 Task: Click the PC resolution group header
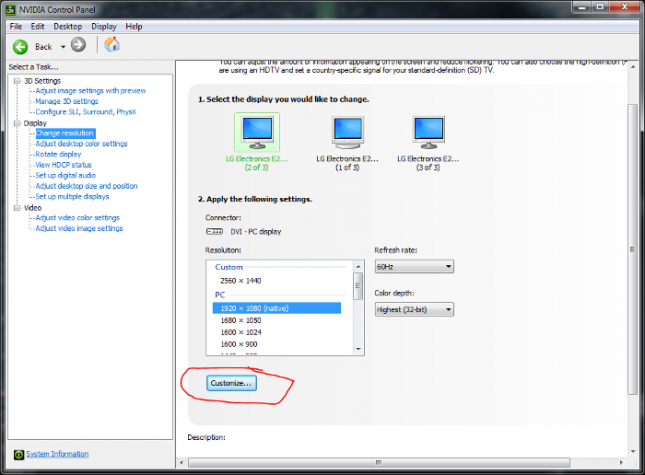[220, 294]
